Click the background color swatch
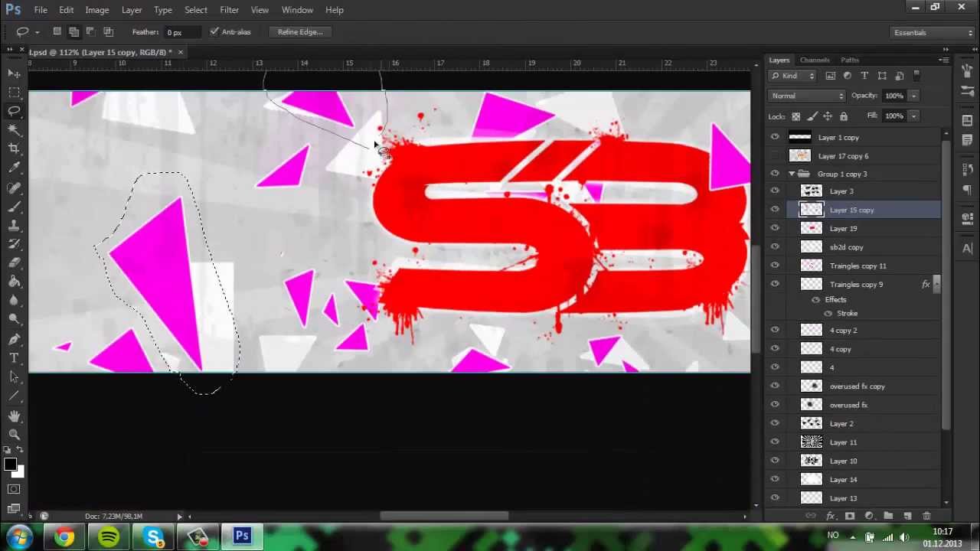 [18, 472]
